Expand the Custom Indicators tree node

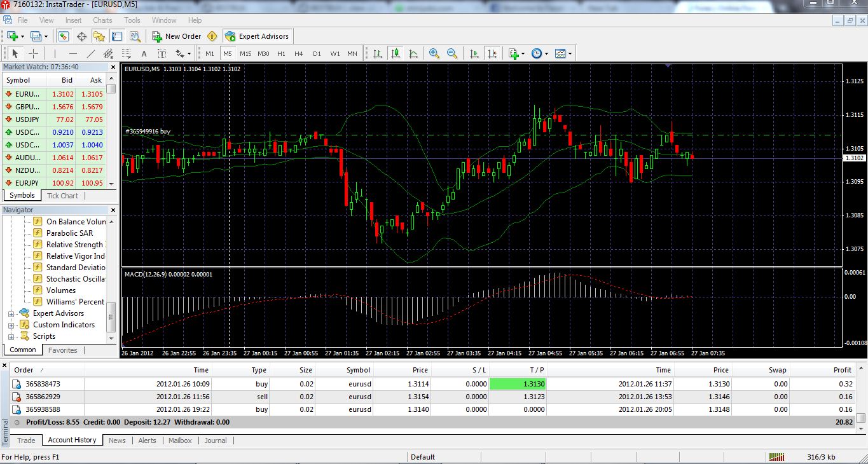point(11,325)
